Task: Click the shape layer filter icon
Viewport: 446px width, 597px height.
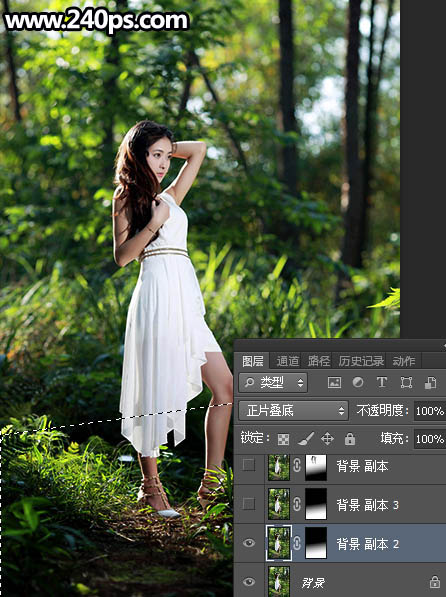Action: [x=406, y=383]
